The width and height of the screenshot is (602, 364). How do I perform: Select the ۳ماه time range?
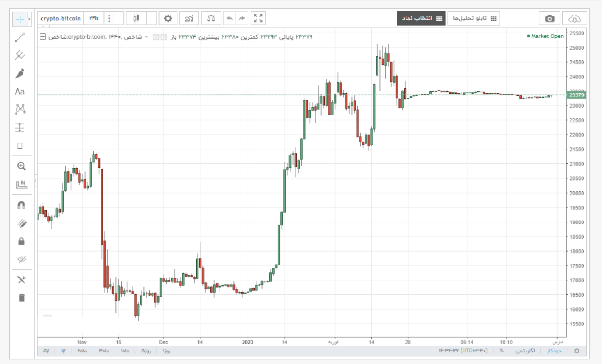point(104,351)
